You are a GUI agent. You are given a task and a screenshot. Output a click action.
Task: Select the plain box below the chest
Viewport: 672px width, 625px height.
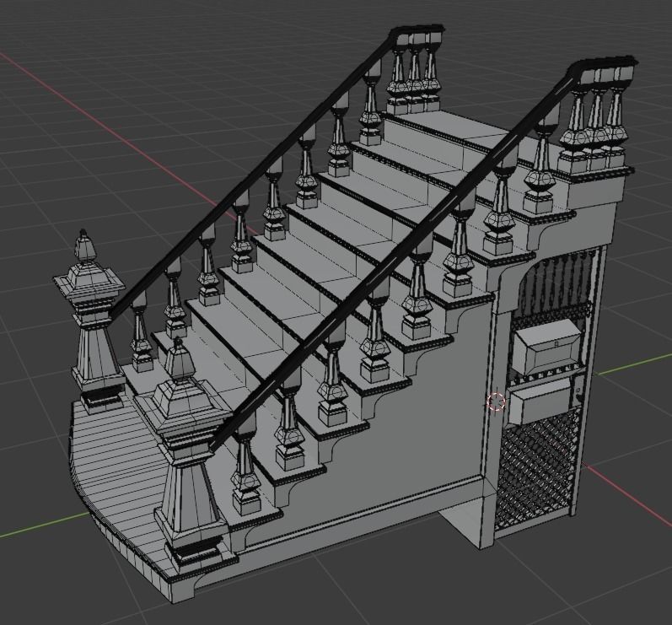540,401
